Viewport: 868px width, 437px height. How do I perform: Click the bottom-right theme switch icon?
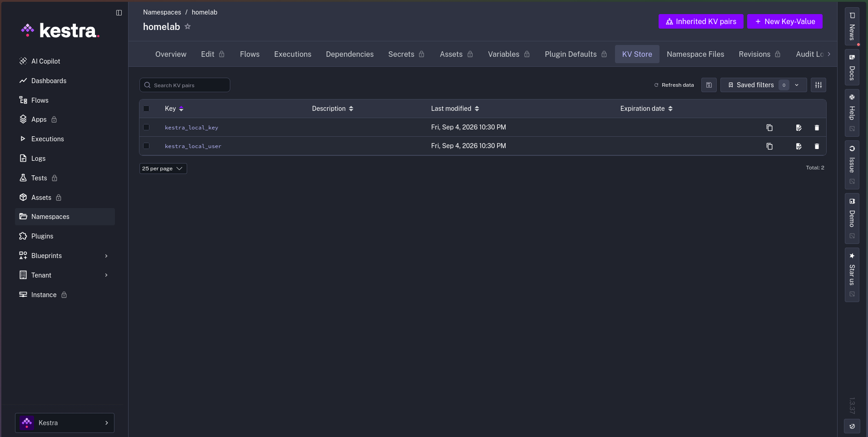[852, 426]
